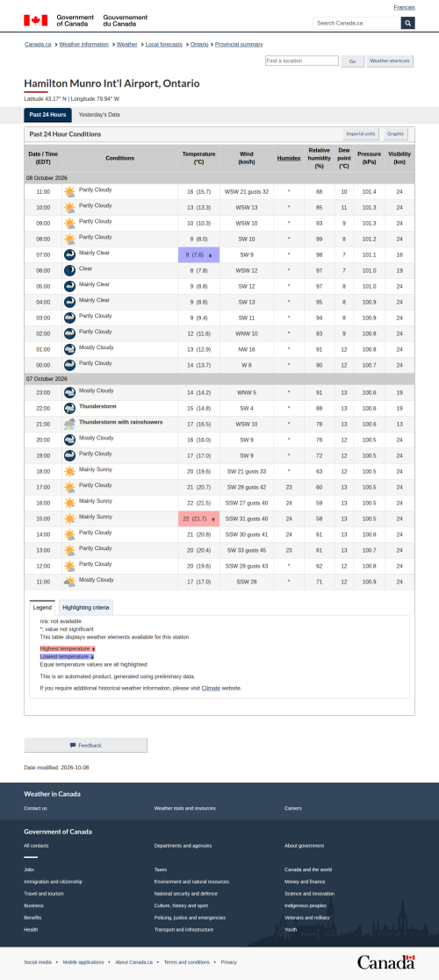Open the Weather information breadcrumb link
This screenshot has height=980, width=439.
pos(83,45)
